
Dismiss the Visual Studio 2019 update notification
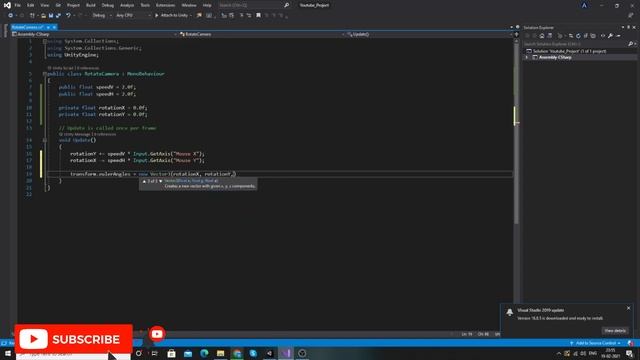coord(629,308)
